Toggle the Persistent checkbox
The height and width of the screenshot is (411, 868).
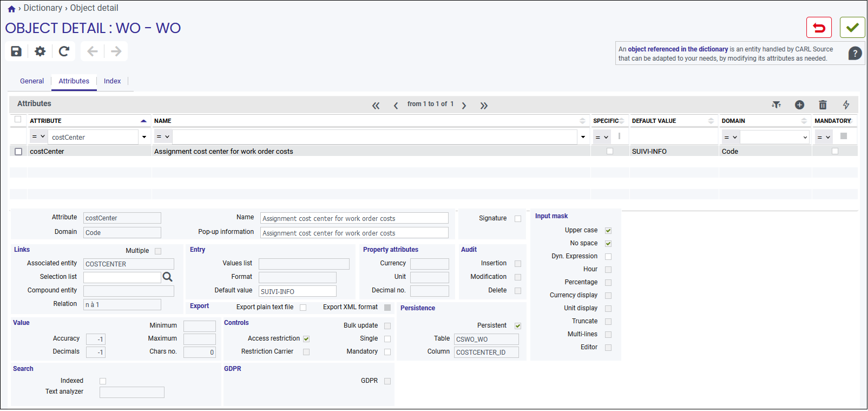[x=518, y=326]
